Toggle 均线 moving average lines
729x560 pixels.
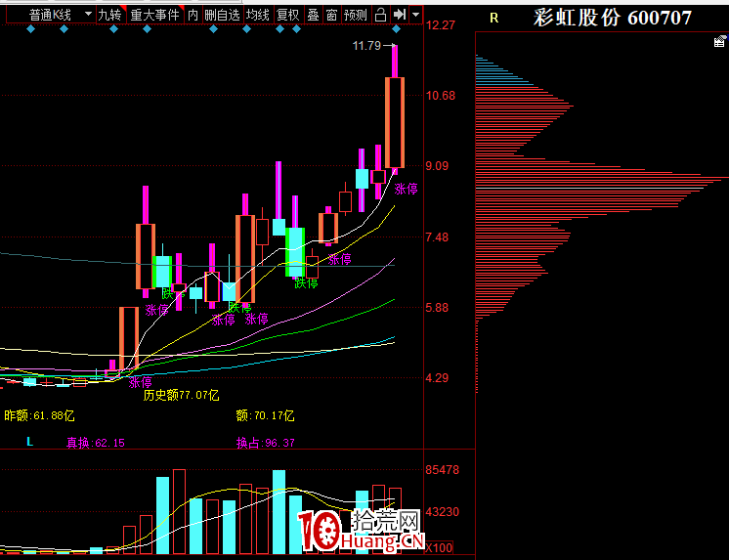tap(258, 15)
